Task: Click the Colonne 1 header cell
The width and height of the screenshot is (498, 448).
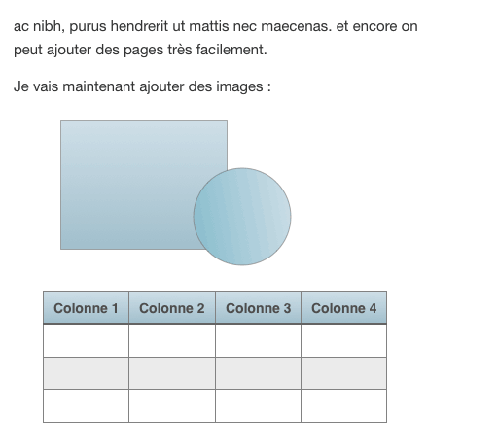Action: [86, 308]
